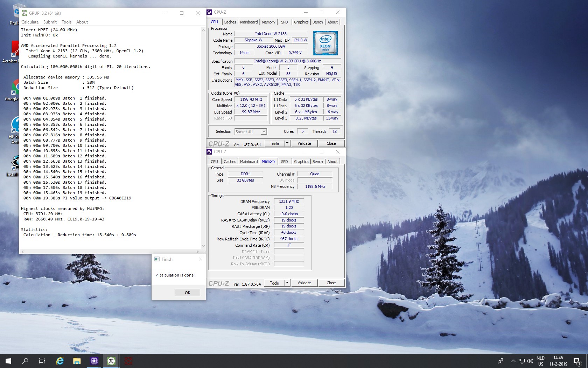Select Bench tab in lower CPU-Z
The width and height of the screenshot is (588, 368).
pyautogui.click(x=318, y=162)
